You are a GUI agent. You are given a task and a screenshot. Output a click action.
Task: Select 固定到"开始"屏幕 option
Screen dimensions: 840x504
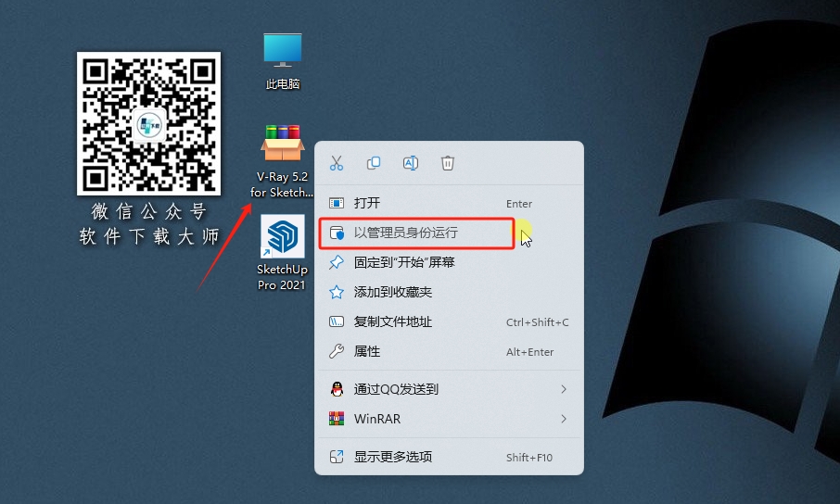pyautogui.click(x=449, y=262)
